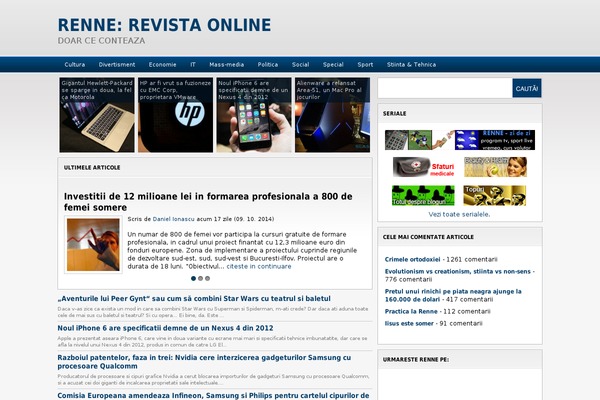Click the RENNE zi de zi serial banner
Viewport: 600px width, 400px height.
[460, 140]
